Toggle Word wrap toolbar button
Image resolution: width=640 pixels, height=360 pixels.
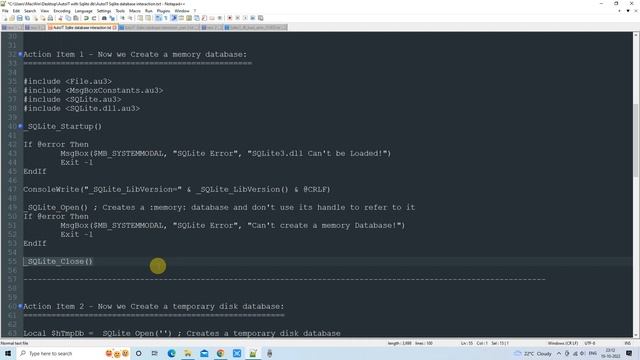click(x=158, y=18)
